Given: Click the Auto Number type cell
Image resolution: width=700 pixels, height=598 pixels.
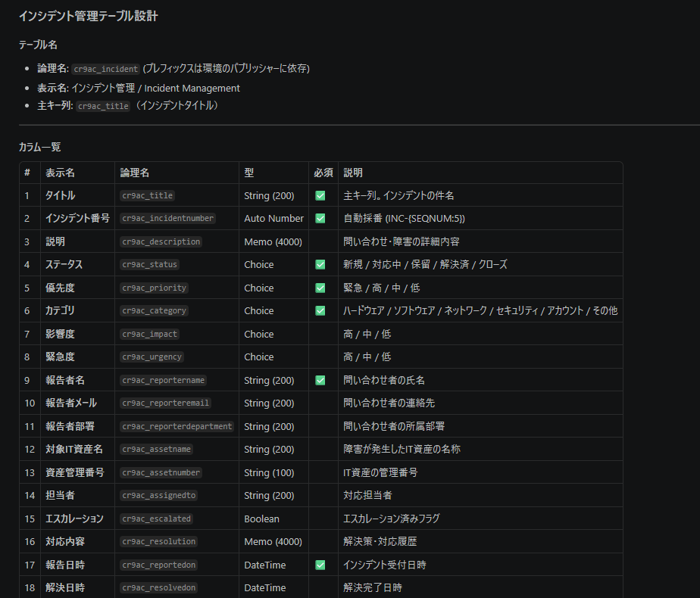Looking at the screenshot, I should click(273, 218).
